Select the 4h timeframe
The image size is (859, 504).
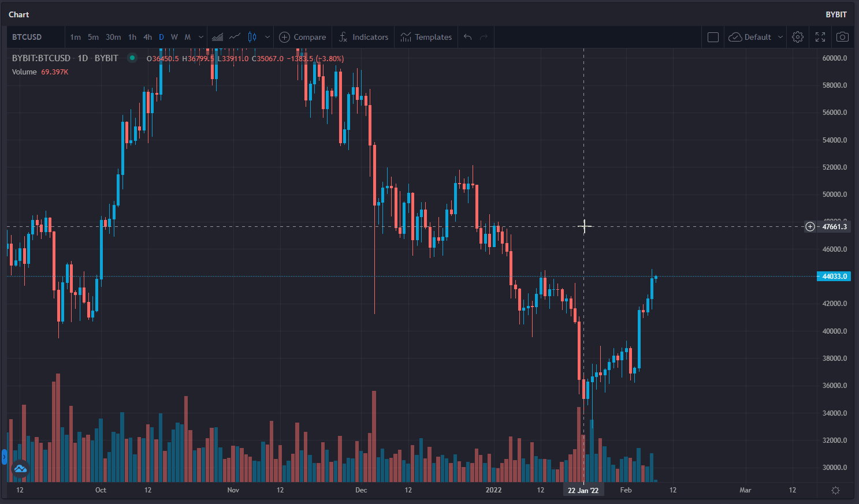click(x=147, y=37)
